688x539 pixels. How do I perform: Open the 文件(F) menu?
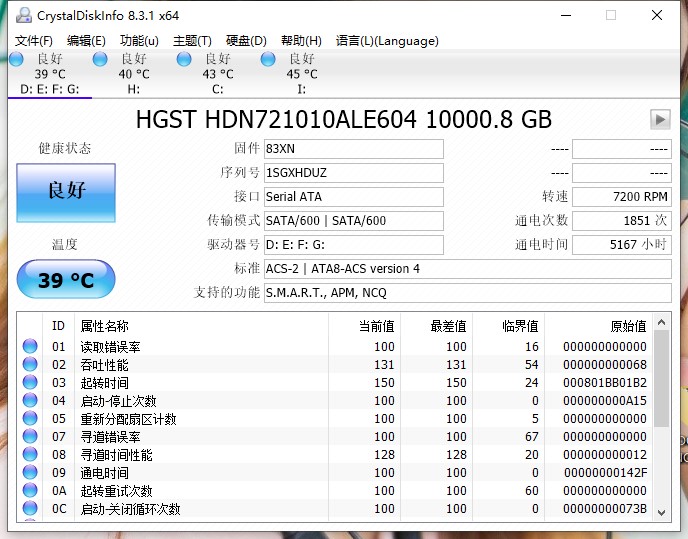click(34, 41)
